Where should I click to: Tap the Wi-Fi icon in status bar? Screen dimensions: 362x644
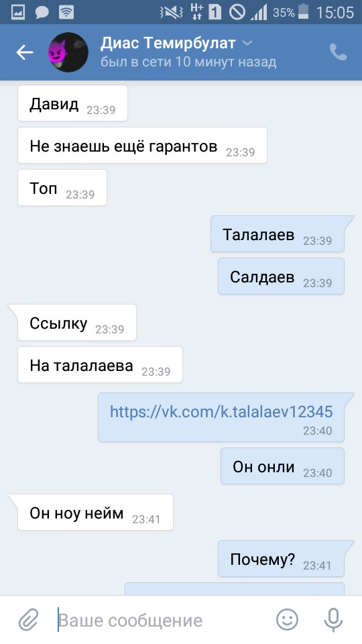(x=66, y=12)
